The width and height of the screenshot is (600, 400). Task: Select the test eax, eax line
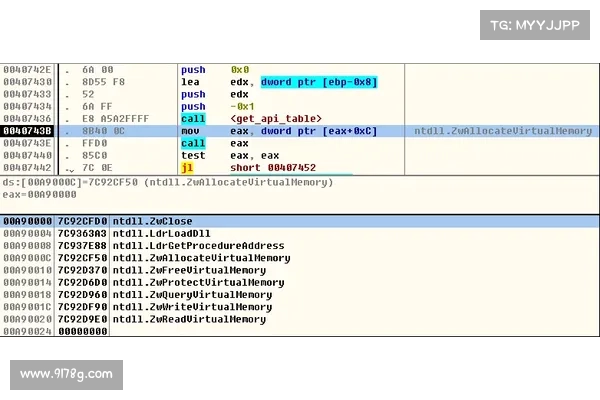click(x=300, y=155)
